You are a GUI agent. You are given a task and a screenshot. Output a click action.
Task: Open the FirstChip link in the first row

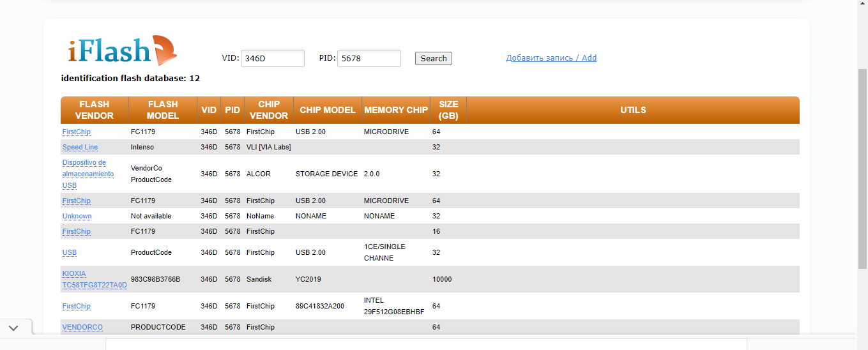pos(76,132)
